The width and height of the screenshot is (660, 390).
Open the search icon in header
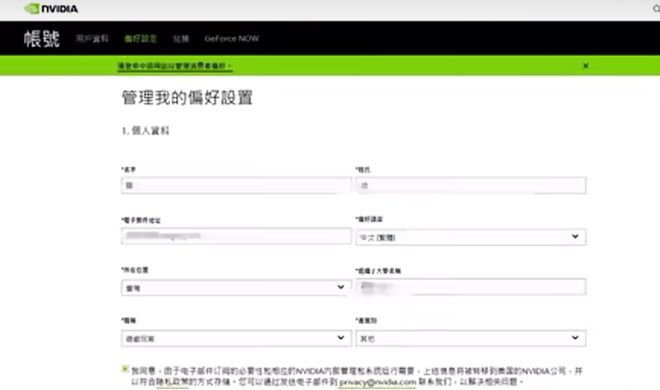(656, 8)
